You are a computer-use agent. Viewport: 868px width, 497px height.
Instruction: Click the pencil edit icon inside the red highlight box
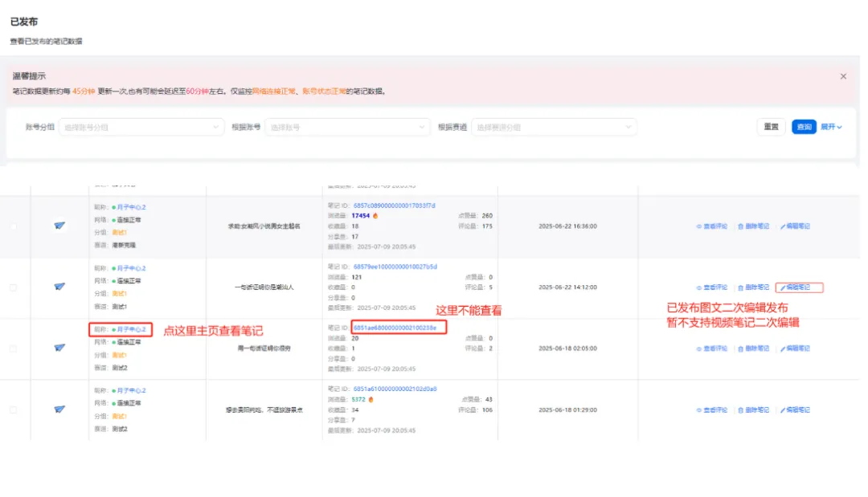pos(784,287)
